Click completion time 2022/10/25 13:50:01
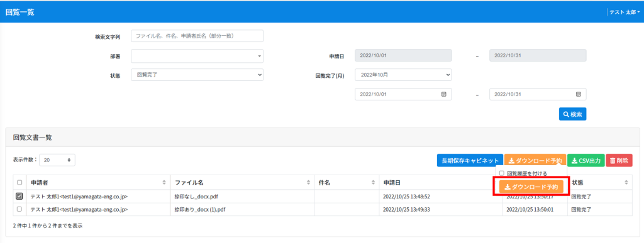Viewport: 644px width, 243px height. click(530, 210)
